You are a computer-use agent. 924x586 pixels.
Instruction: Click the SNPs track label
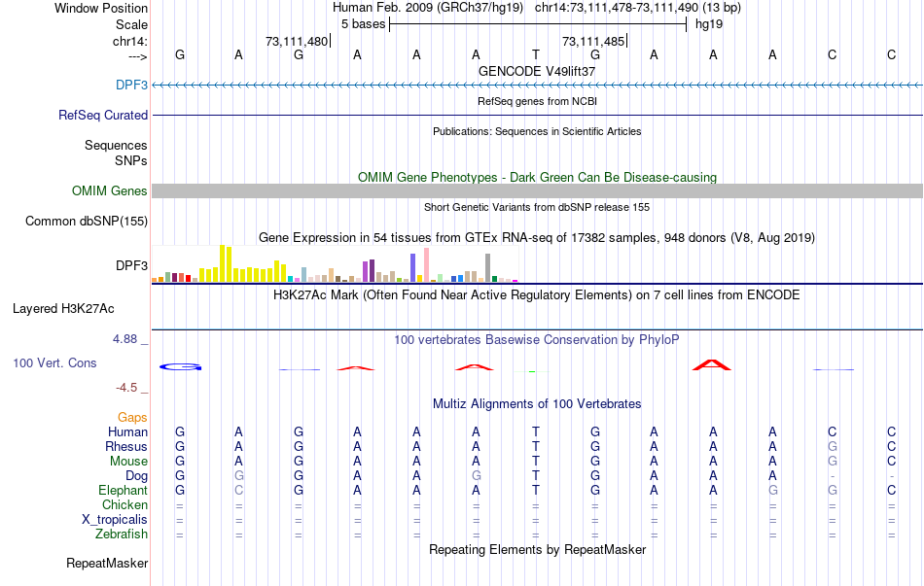131,160
